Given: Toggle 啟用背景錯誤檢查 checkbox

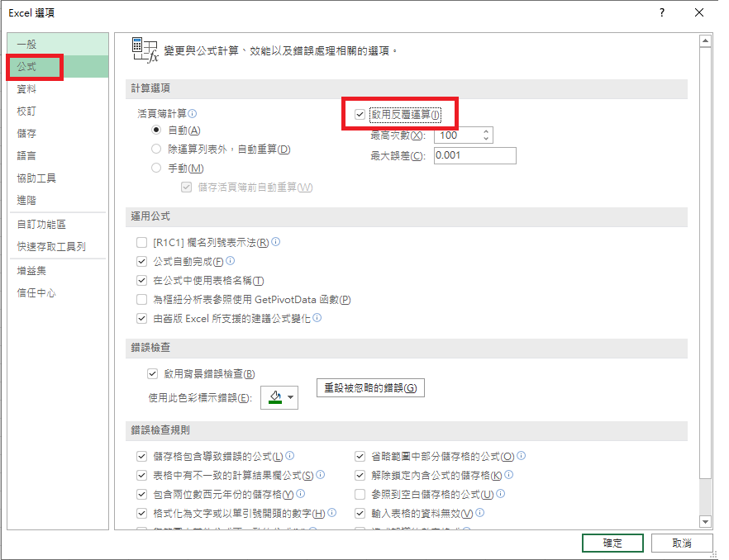Looking at the screenshot, I should click(x=152, y=373).
